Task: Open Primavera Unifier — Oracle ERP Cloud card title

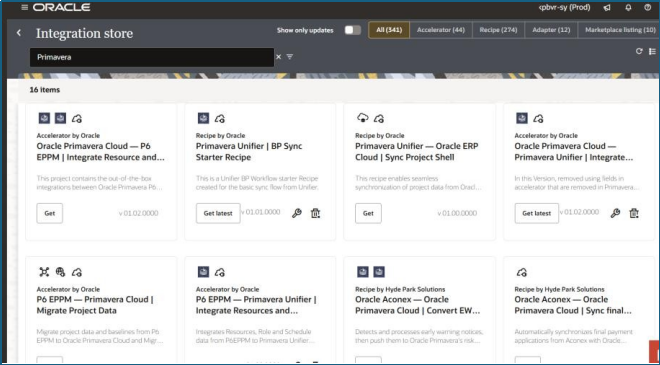Action: pyautogui.click(x=417, y=152)
